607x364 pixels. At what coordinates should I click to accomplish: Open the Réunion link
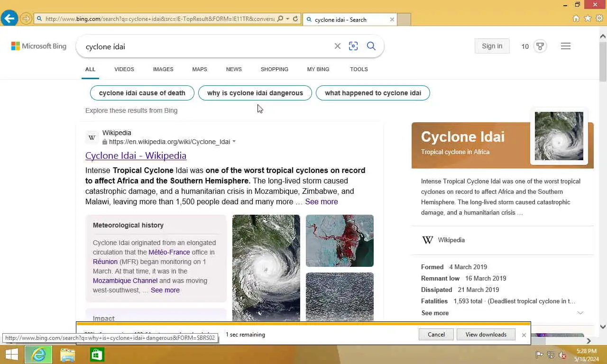click(105, 262)
